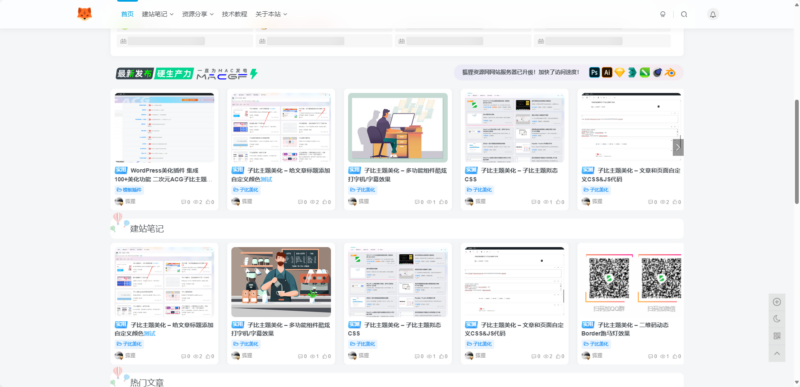Click the yellow Sketch diamond icon
800x387 pixels.
[620, 72]
